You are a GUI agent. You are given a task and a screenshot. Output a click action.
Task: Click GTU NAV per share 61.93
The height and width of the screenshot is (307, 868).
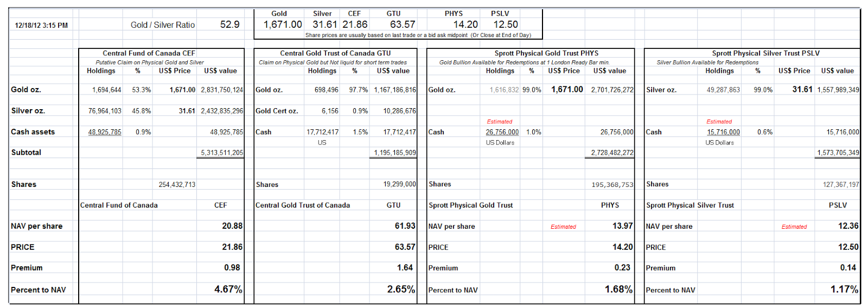[405, 226]
